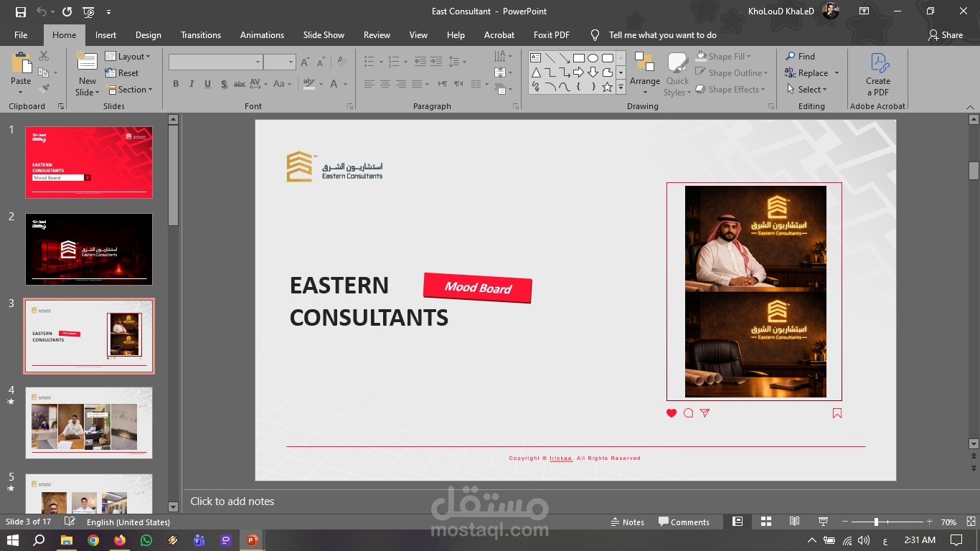Switch to the Insert tab
Image resolution: width=980 pixels, height=551 pixels.
click(x=105, y=34)
